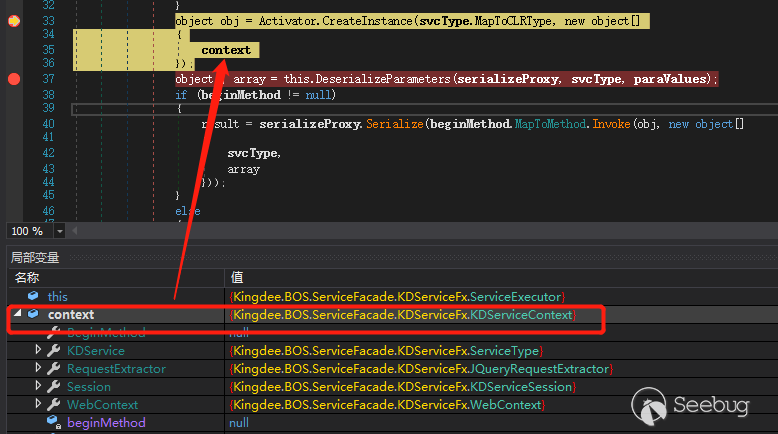Click the RequestExtractor wrench property icon
The width and height of the screenshot is (778, 434).
[54, 368]
